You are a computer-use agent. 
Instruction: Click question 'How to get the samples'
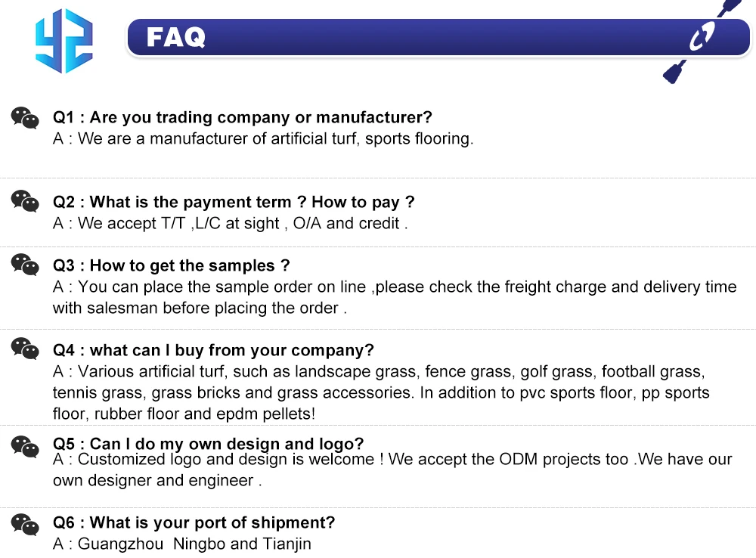coord(172,266)
